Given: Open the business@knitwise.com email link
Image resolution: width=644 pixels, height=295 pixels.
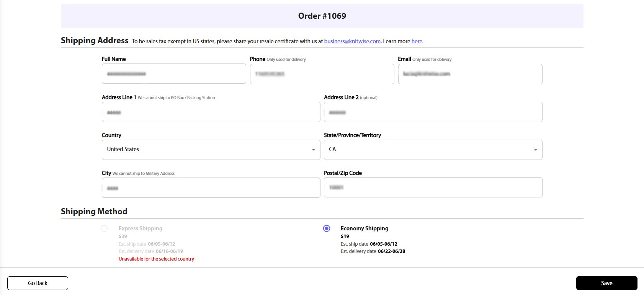Looking at the screenshot, I should [x=352, y=41].
